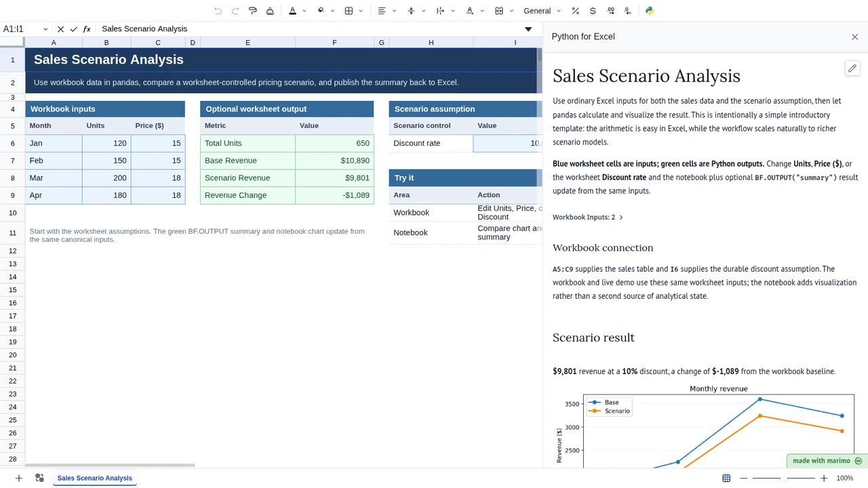Confirm the formula bar entry with checkmark
Viewport: 868px width, 488px height.
pos(74,29)
